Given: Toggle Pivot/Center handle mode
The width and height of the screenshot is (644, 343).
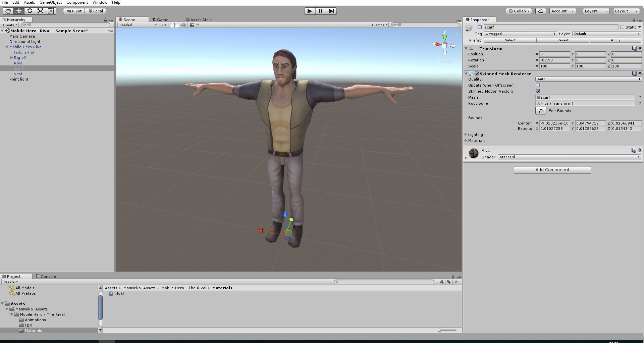Looking at the screenshot, I should coord(74,11).
